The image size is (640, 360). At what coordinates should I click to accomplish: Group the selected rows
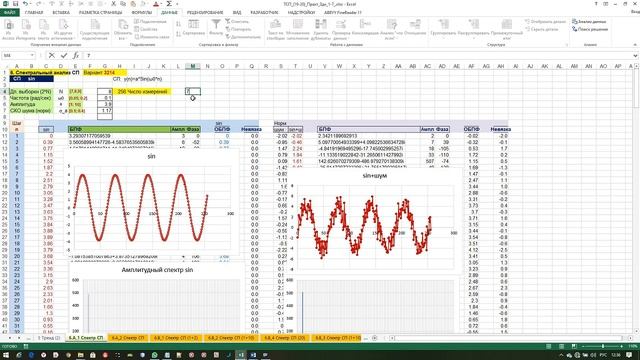(x=443, y=30)
